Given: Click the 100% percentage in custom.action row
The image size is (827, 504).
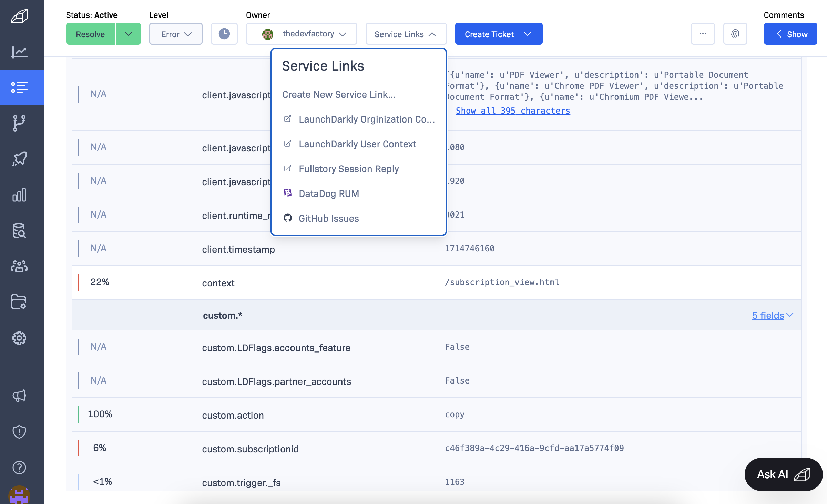Looking at the screenshot, I should (x=100, y=414).
